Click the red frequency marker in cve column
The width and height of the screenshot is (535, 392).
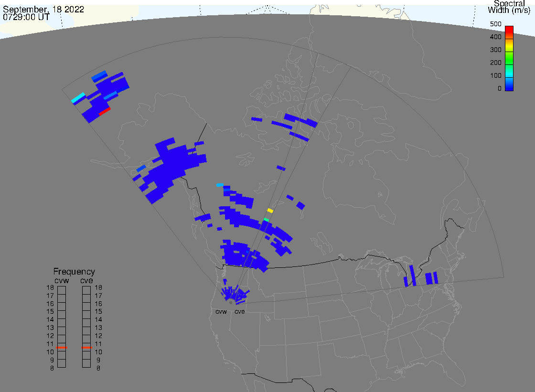click(x=86, y=347)
